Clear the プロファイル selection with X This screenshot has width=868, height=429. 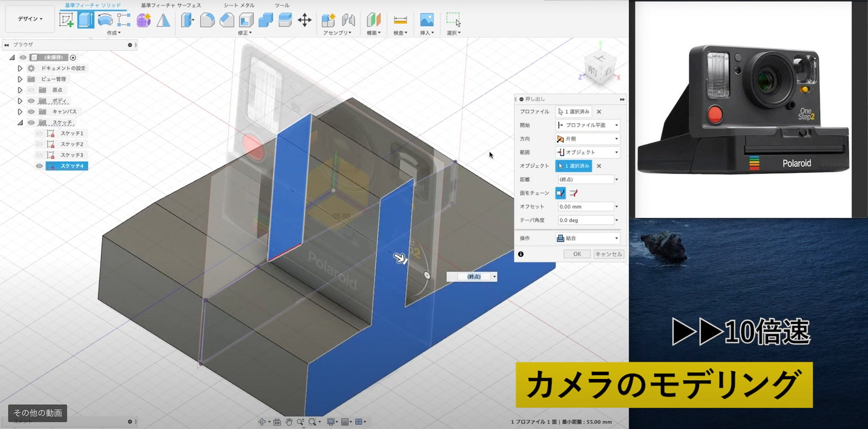(599, 112)
